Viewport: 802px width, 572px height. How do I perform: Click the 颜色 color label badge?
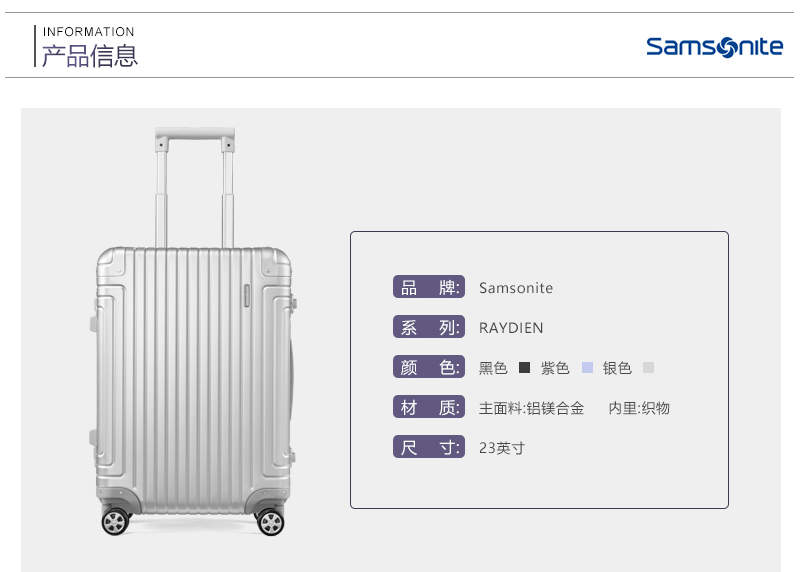click(429, 367)
